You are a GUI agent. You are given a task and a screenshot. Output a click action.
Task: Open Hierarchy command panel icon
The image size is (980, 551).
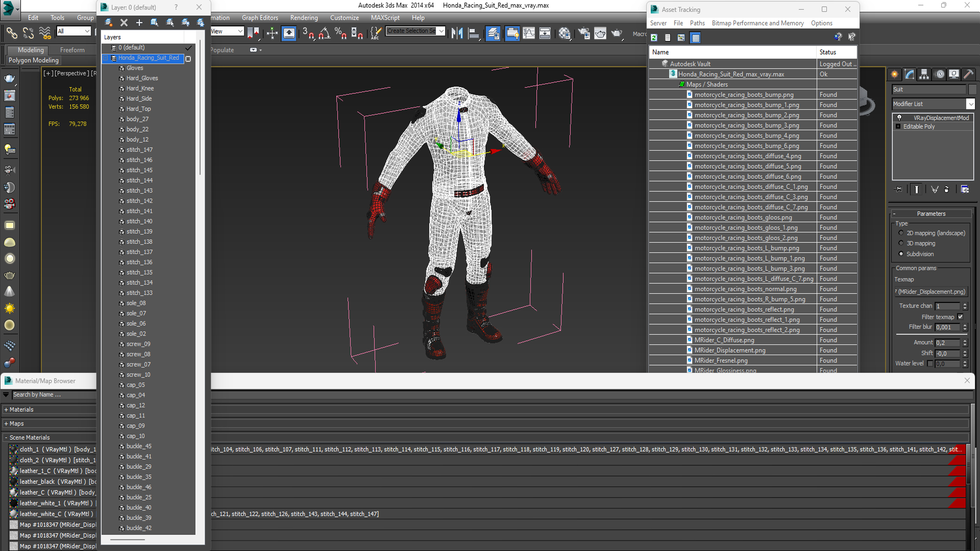(924, 74)
